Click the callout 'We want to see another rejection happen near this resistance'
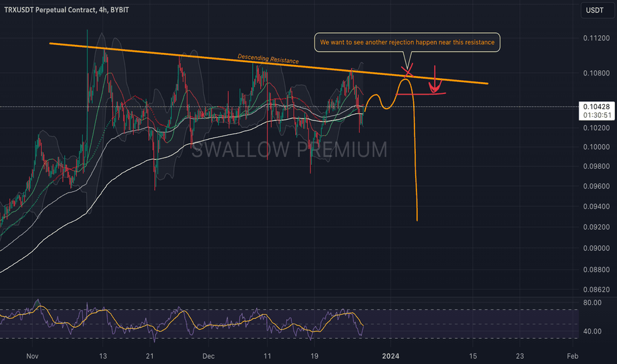This screenshot has height=364, width=617. [x=407, y=42]
